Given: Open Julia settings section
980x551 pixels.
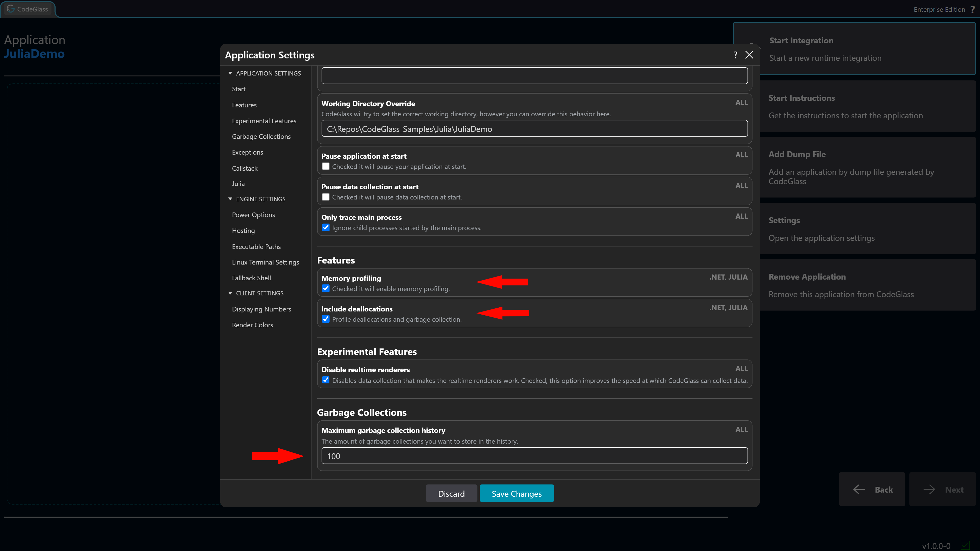Looking at the screenshot, I should coord(238,183).
